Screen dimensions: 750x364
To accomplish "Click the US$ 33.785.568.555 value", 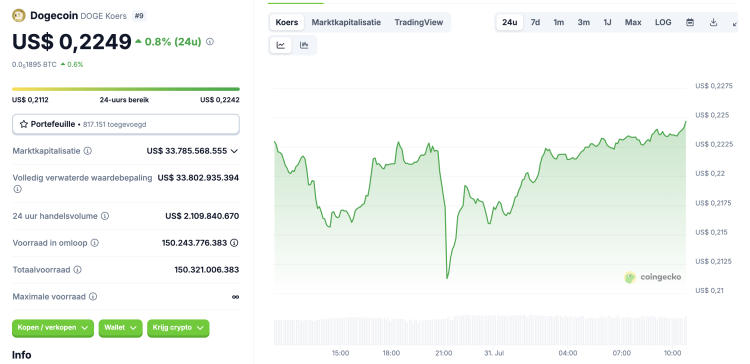I will 187,151.
